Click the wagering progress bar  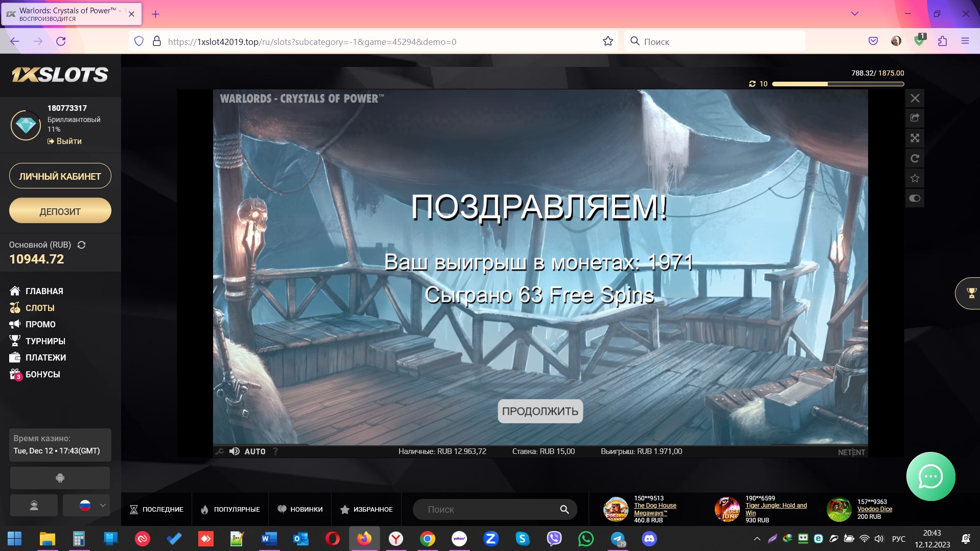[838, 84]
